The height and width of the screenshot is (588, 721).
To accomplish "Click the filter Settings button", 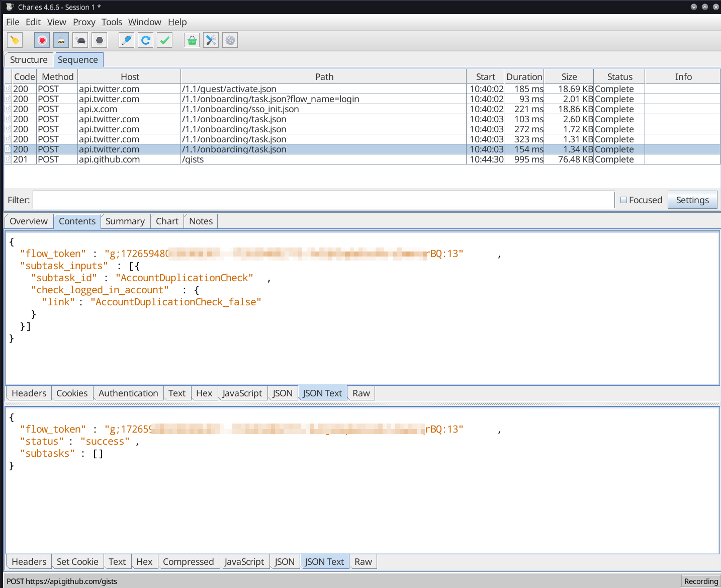I will [692, 200].
